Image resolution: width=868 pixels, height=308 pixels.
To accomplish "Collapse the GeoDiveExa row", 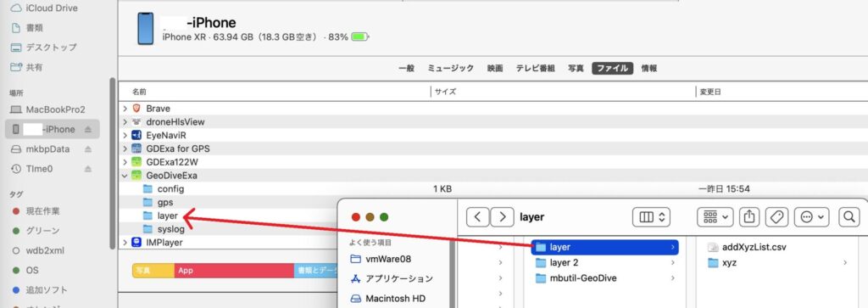I will (125, 176).
